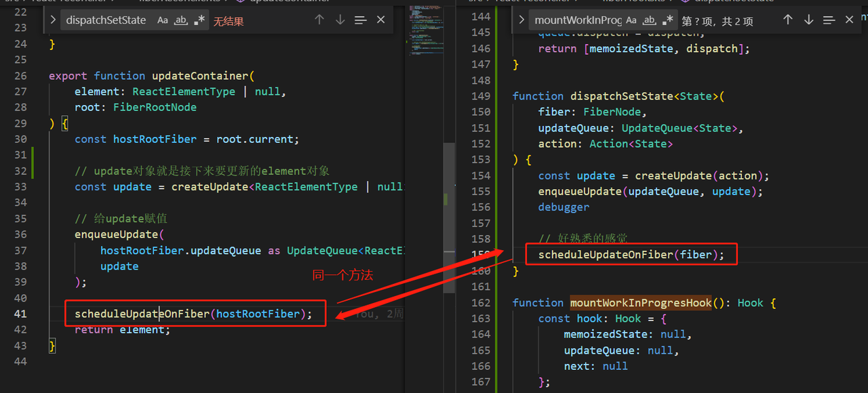This screenshot has height=393, width=868.
Task: Enable regex search in left find box
Action: [199, 20]
